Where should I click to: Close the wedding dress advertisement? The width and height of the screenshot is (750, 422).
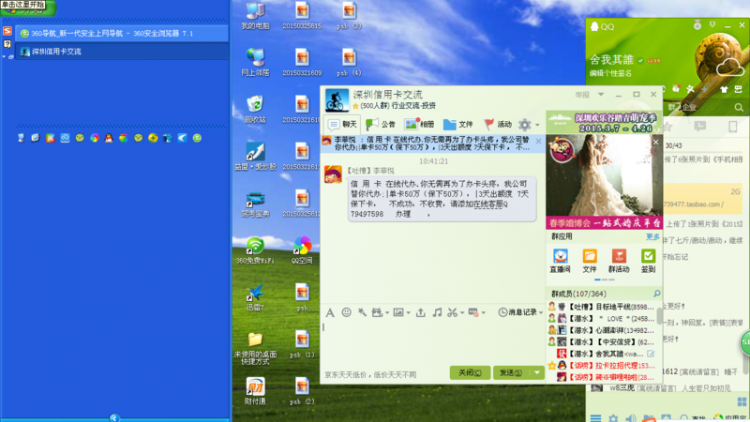pos(656,142)
